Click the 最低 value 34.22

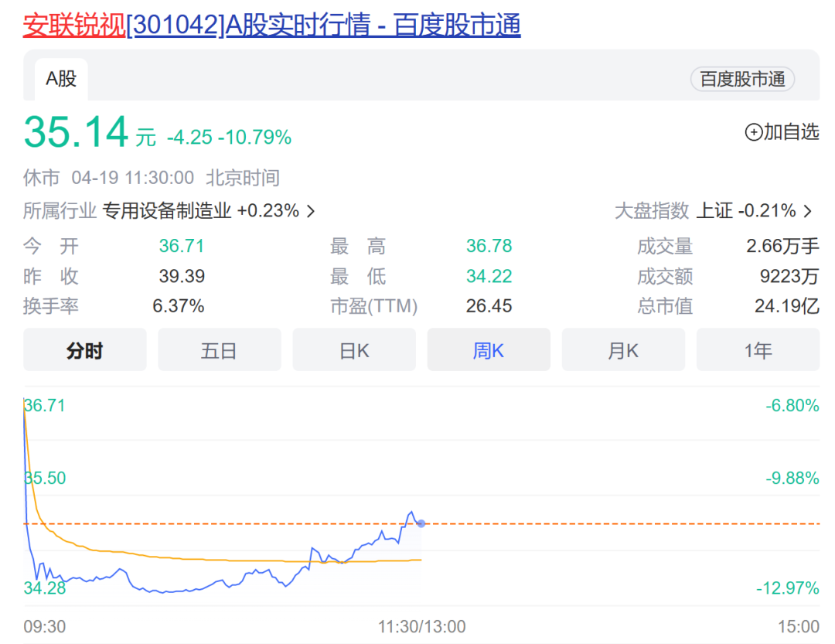(x=489, y=276)
